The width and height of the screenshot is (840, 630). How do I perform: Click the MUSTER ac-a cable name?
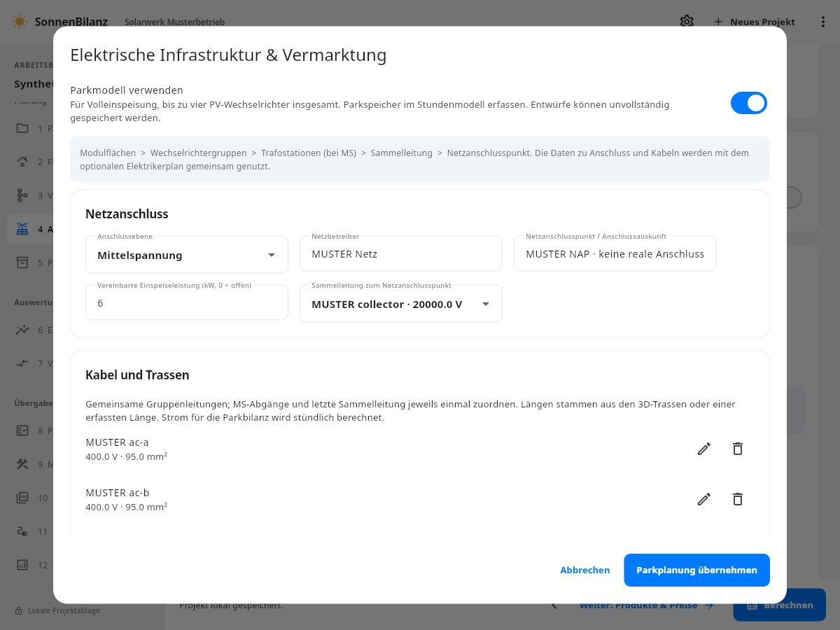coord(118,442)
